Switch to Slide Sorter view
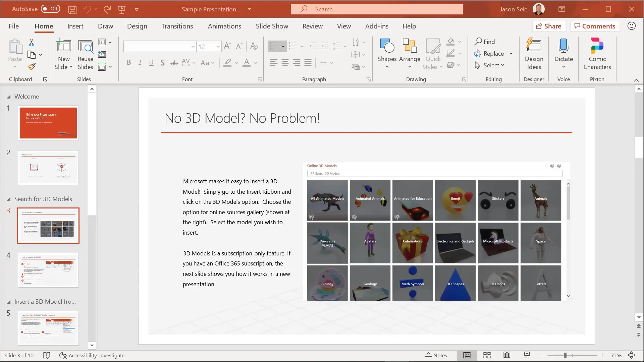Viewport: 644px width, 362px height. [x=487, y=355]
